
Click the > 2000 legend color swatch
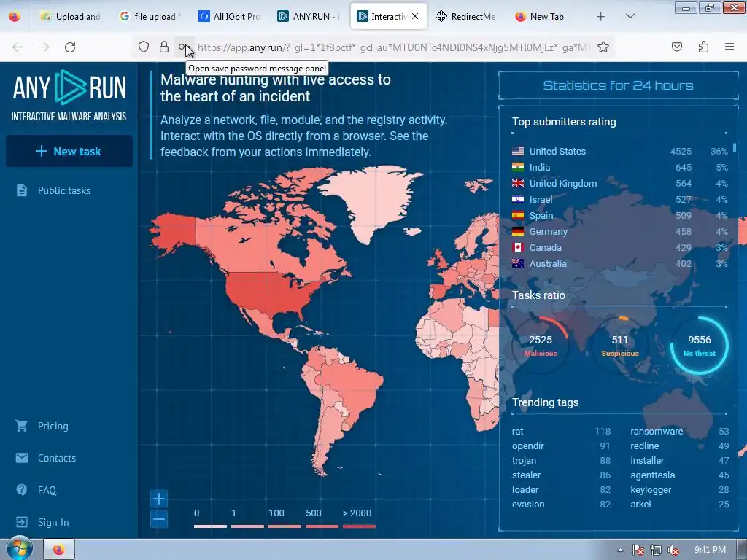pos(359,526)
